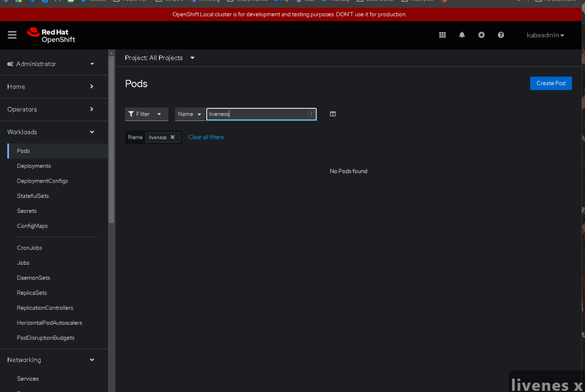Image resolution: width=585 pixels, height=392 pixels.
Task: Select Pods in the sidebar
Action: tap(58, 151)
